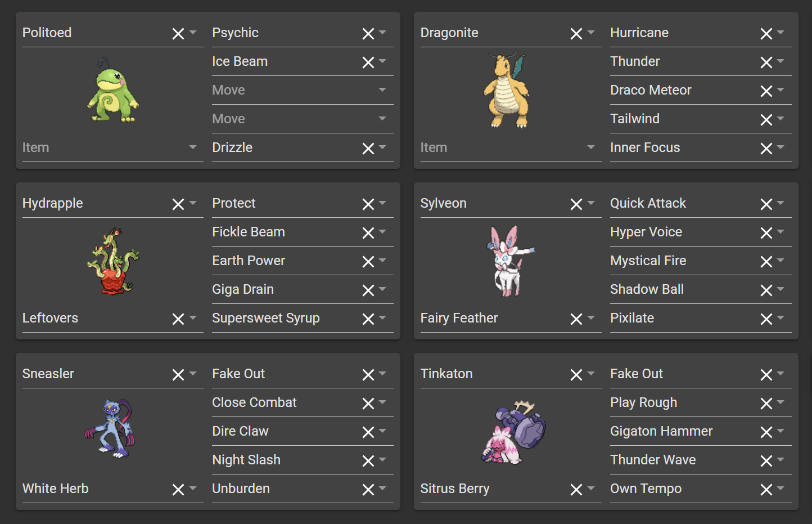Open the Giga Drain move dropdown arrow
Viewport: 812px width, 524px height.
pos(382,289)
